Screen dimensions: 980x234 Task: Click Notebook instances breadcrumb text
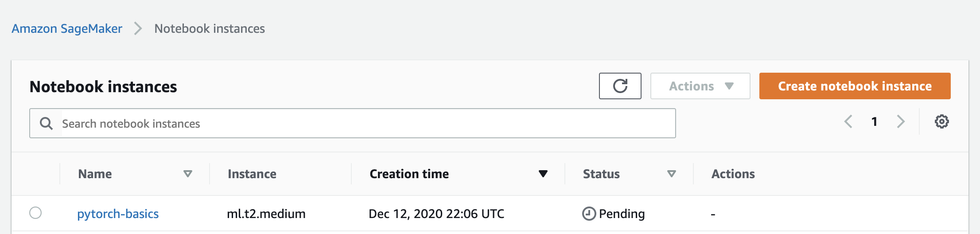tap(210, 29)
